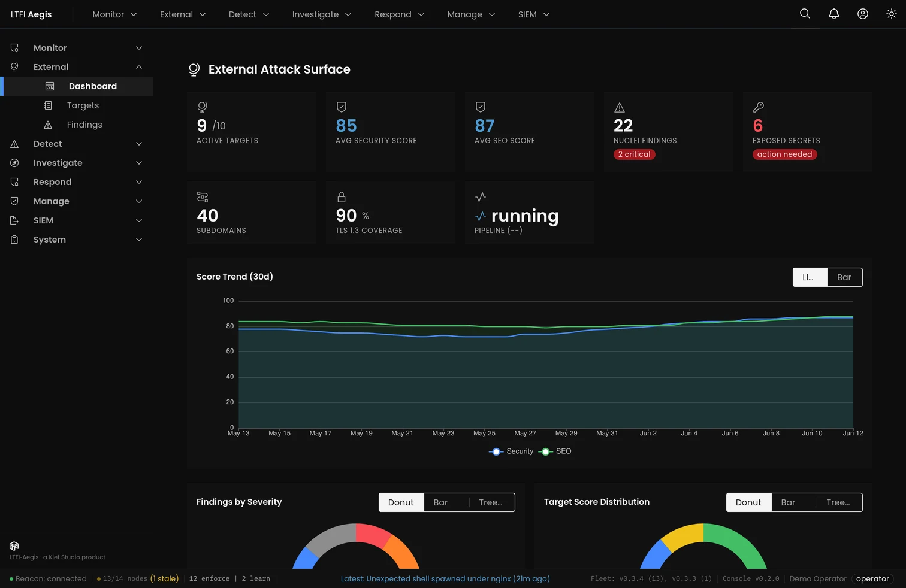
Task: Click the Nuclei Findings warning icon
Action: [620, 107]
